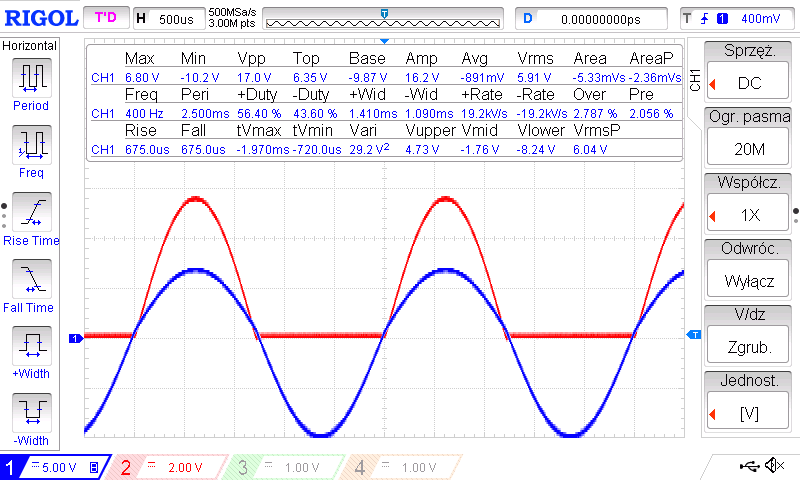
Task: Select channel 4 tab showing 1.00 V
Action: click(403, 467)
